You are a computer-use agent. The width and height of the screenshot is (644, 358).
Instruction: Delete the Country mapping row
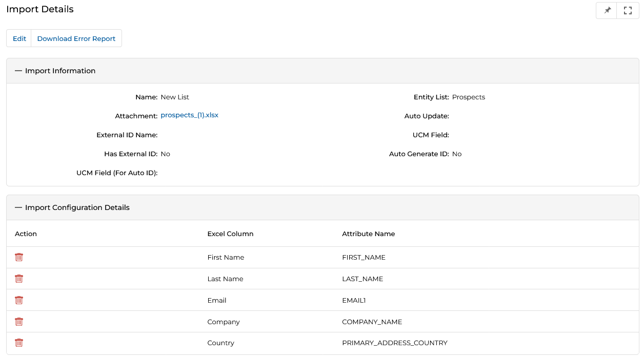[19, 343]
